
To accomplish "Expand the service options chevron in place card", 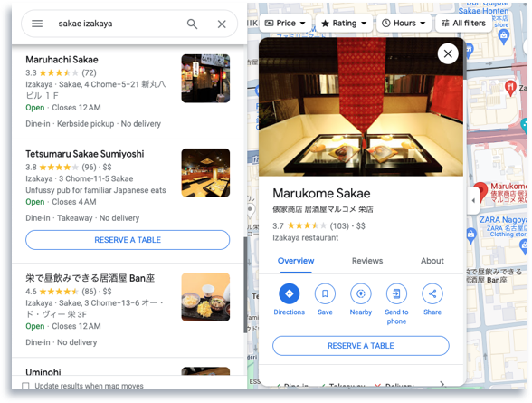I will point(442,384).
